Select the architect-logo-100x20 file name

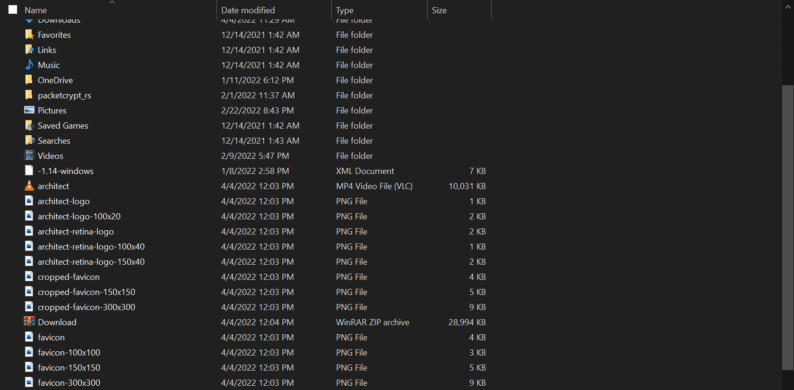pyautogui.click(x=79, y=217)
